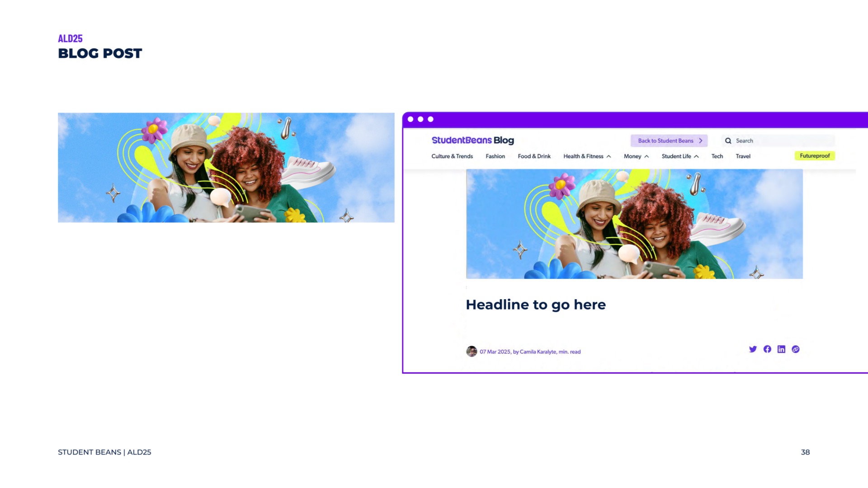The height and width of the screenshot is (488, 868).
Task: Open the Food & Drink category
Action: click(534, 156)
